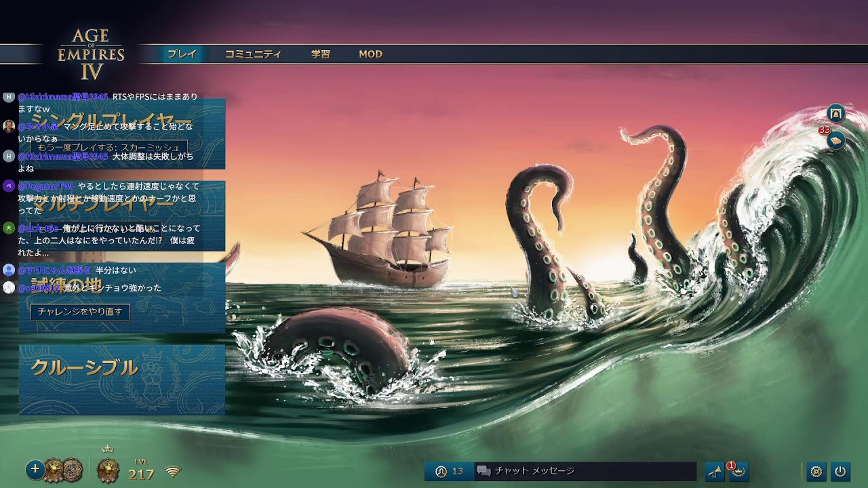Viewport: 868px width, 488px height.
Task: Click the first gold sun medal badge
Action: (54, 470)
